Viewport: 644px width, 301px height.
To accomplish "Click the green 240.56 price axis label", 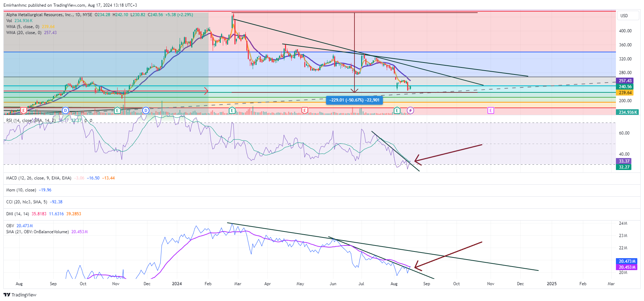I will (x=625, y=87).
